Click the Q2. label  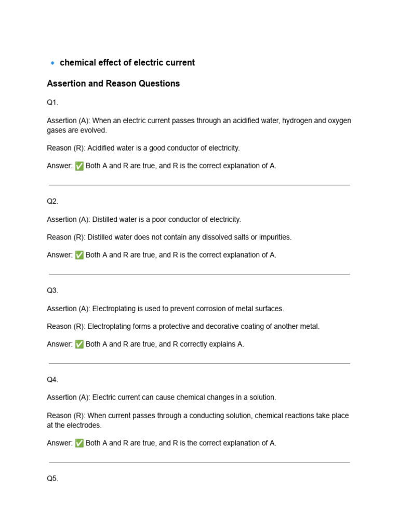(52, 202)
